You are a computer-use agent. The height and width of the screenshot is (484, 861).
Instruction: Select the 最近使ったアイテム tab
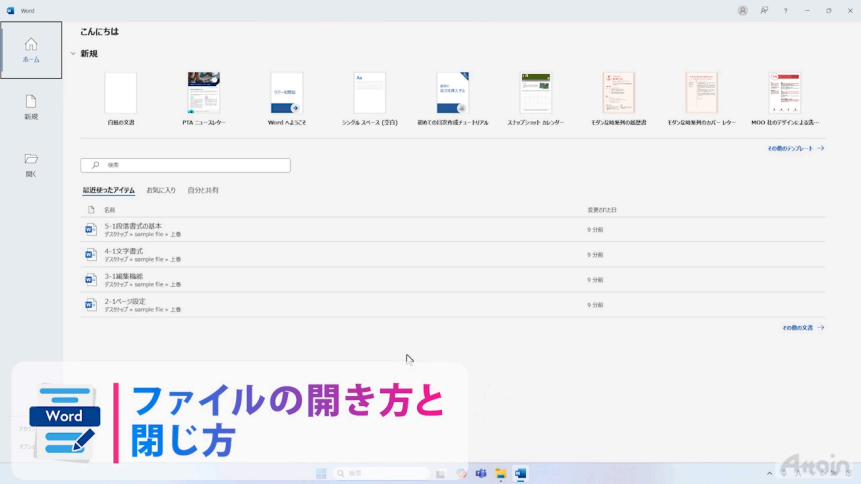point(108,190)
